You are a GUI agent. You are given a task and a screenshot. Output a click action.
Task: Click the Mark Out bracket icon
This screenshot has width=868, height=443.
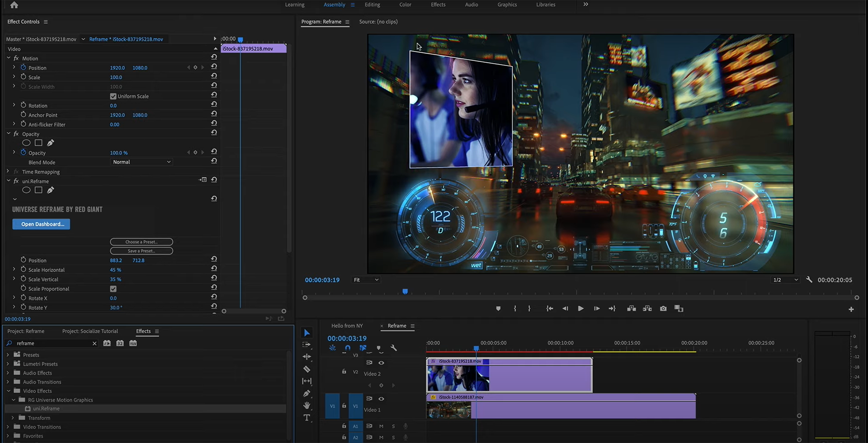(x=529, y=308)
